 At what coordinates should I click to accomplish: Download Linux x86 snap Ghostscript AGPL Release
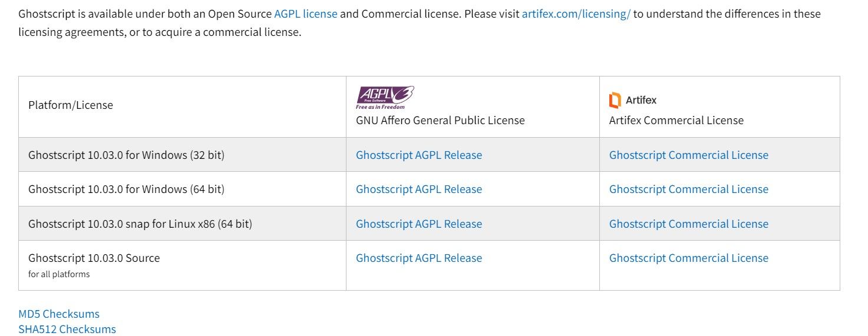coord(418,224)
